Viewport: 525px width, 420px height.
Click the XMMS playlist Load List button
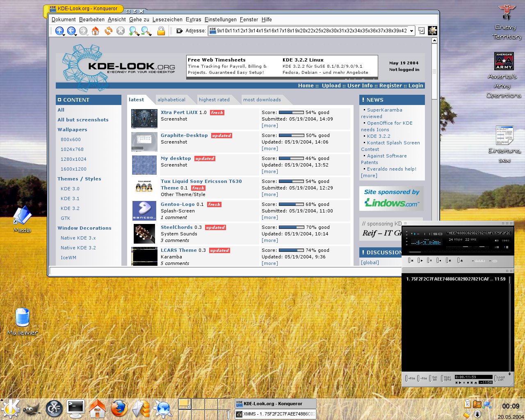[500, 378]
